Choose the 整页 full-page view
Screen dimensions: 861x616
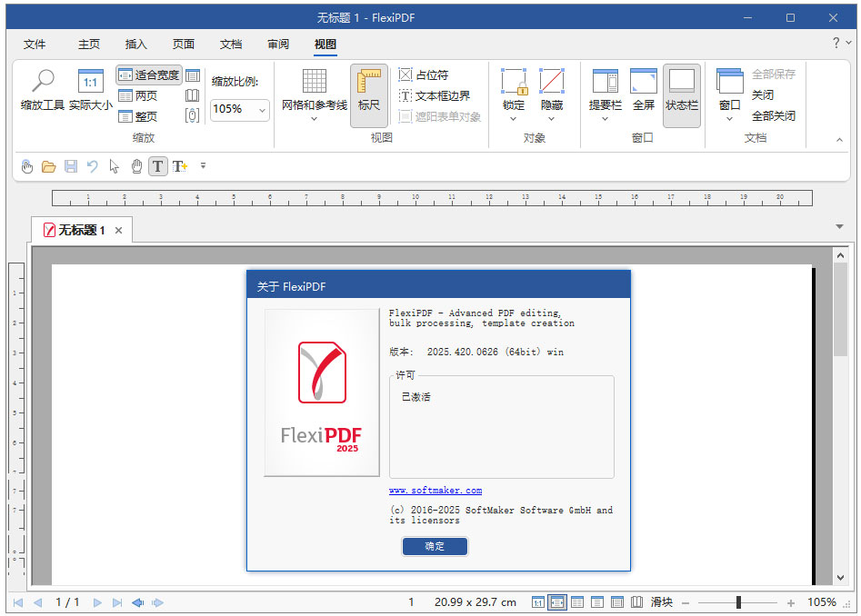[x=138, y=116]
